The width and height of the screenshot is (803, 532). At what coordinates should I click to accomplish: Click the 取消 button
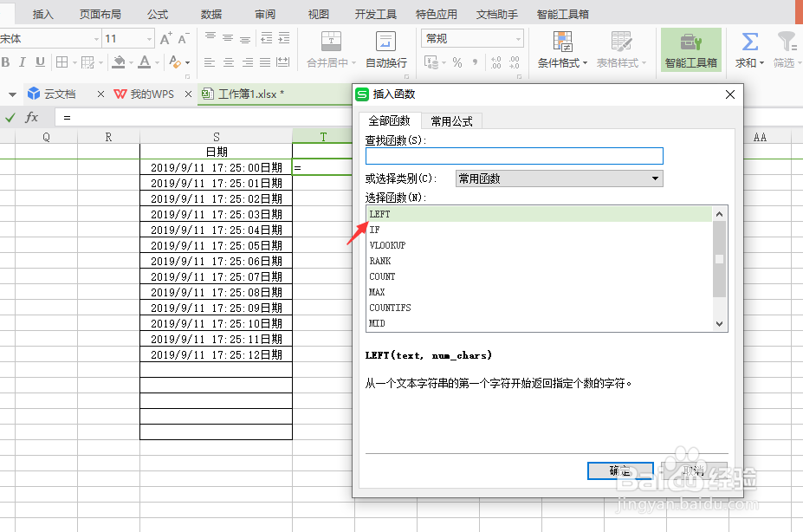694,471
